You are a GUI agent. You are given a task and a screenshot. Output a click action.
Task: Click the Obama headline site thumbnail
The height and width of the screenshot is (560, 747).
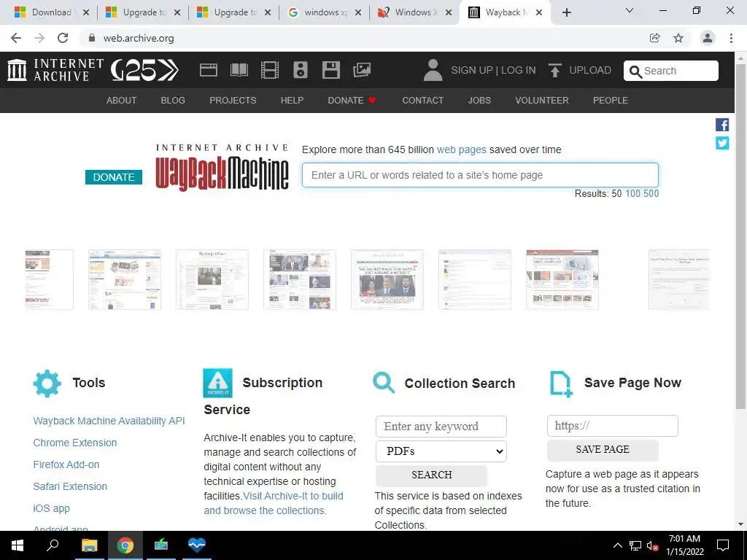tap(387, 279)
